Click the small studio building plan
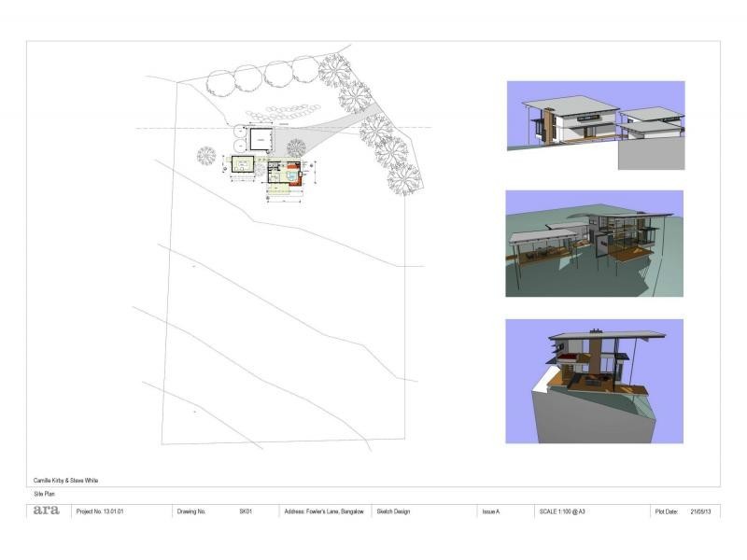747x560 pixels. click(244, 165)
